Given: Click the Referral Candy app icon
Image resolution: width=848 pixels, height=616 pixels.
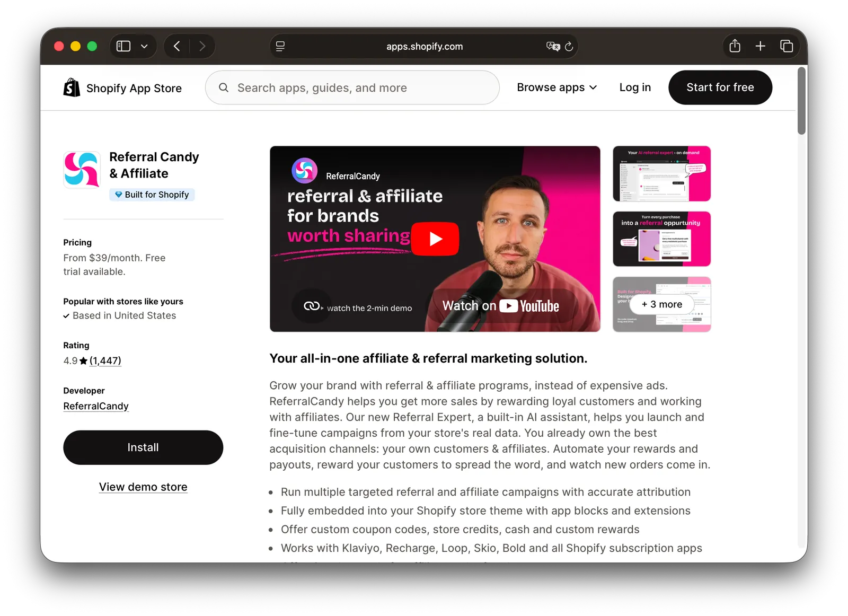Looking at the screenshot, I should point(82,170).
